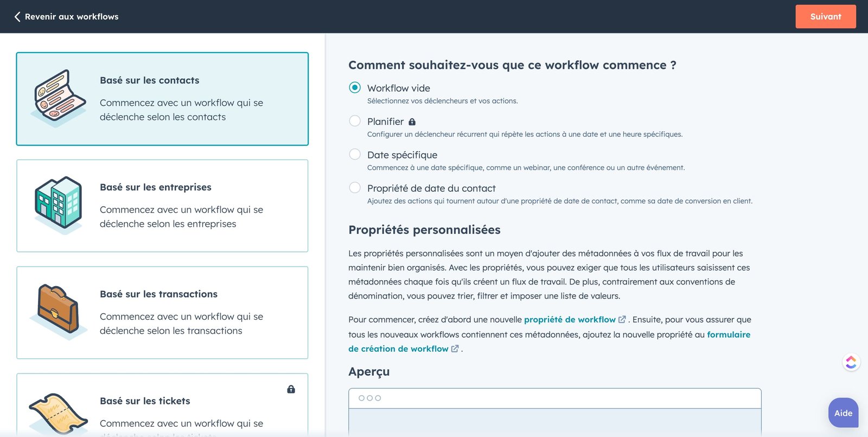Click the lock icon on the tickets card
The image size is (868, 437).
click(x=291, y=389)
